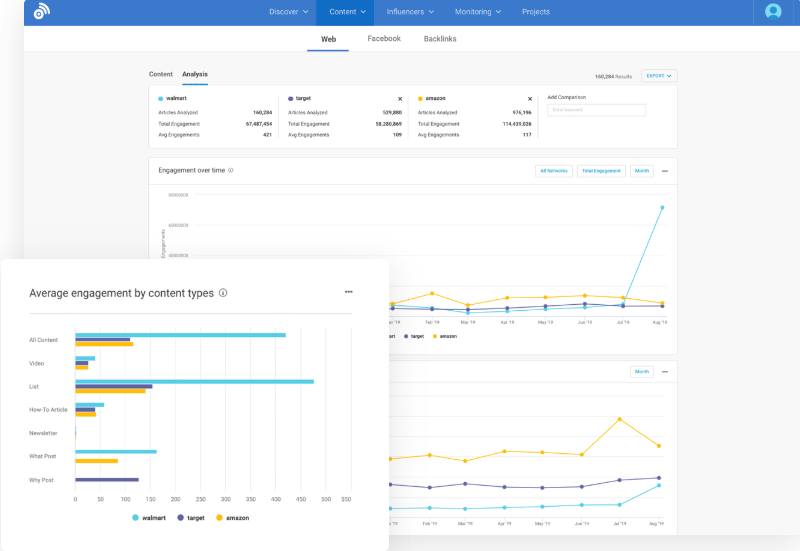Click the BuzzSumo logo icon
Viewport: 800px width, 551px height.
click(x=41, y=12)
